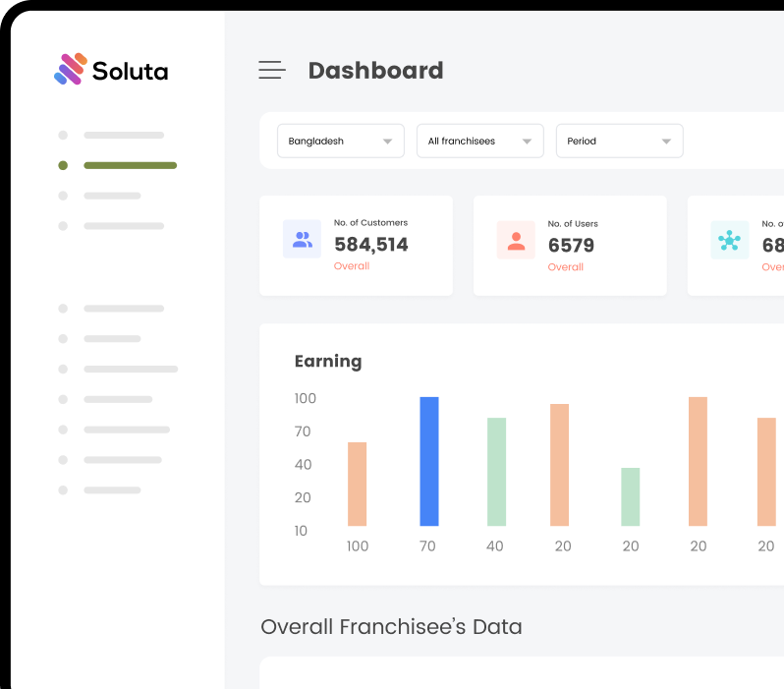784x689 pixels.
Task: Click the teal network nodes icon
Action: tap(730, 240)
